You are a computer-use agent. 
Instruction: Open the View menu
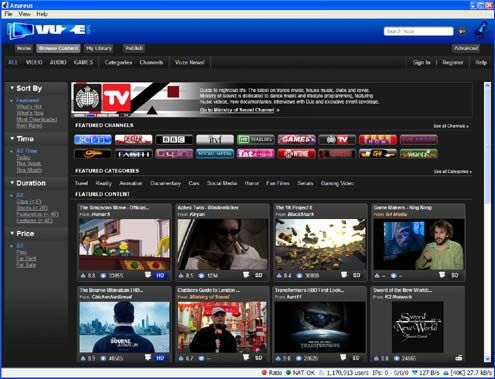tap(24, 14)
